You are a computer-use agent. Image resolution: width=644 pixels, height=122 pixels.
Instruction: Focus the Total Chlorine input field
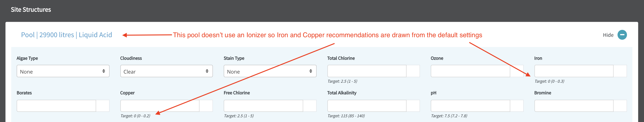click(x=367, y=71)
